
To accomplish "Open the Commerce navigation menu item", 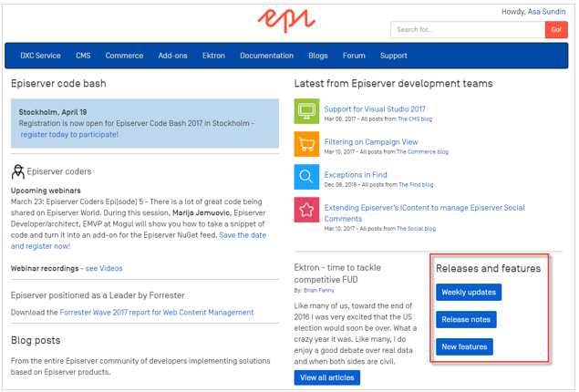I will 124,56.
